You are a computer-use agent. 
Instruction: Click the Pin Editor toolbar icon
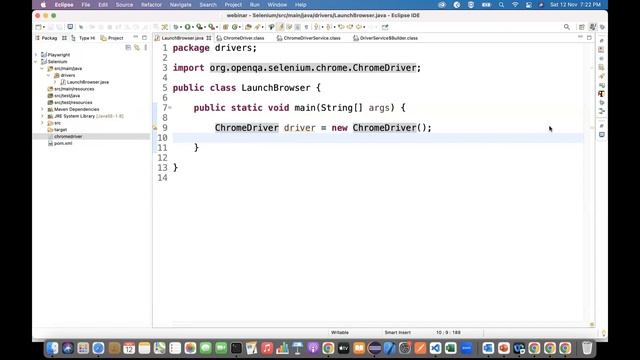click(x=385, y=27)
